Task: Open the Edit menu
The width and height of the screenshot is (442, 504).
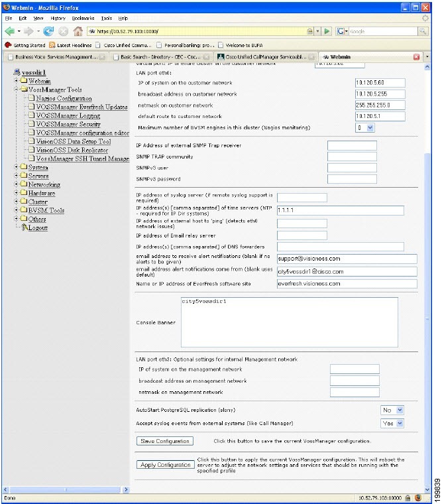Action: [x=23, y=19]
